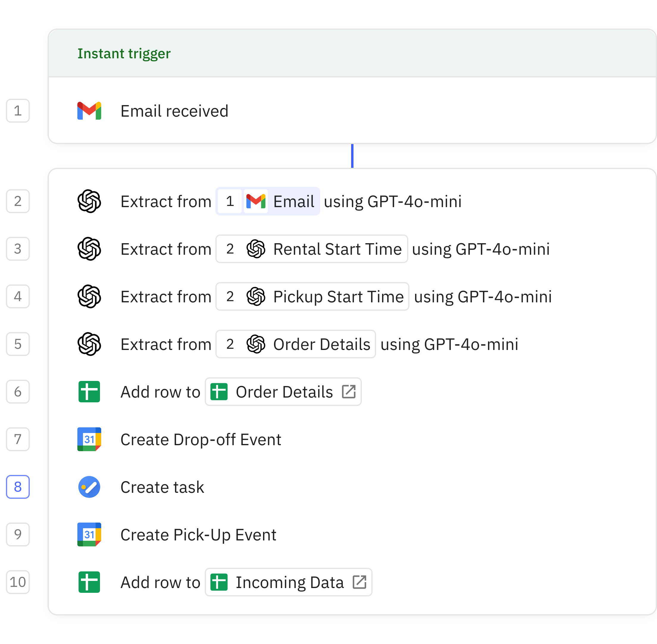Click the Sheets icon inside the Incoming Data chip
The height and width of the screenshot is (644, 657).
(x=219, y=582)
